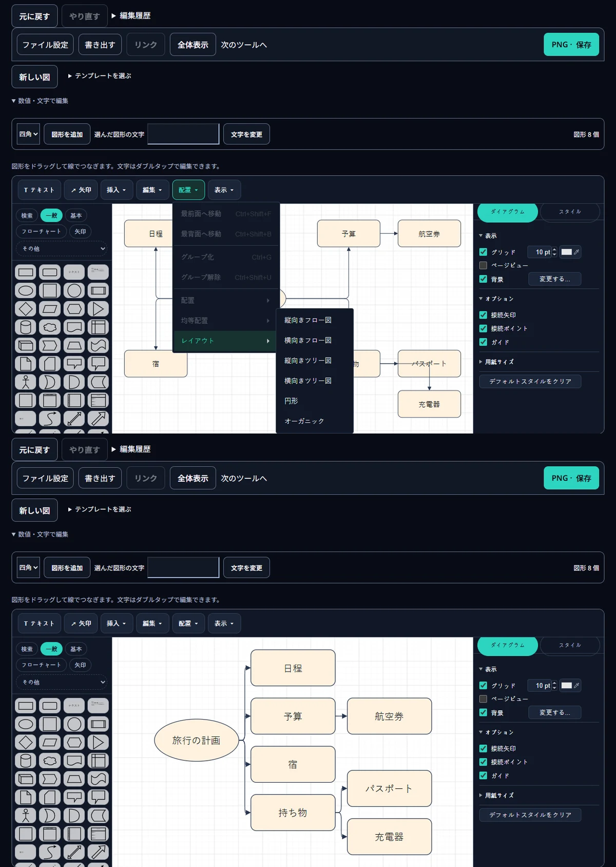Focus 選んだ図形の文字 field in editor with 配置 menu open

point(183,134)
